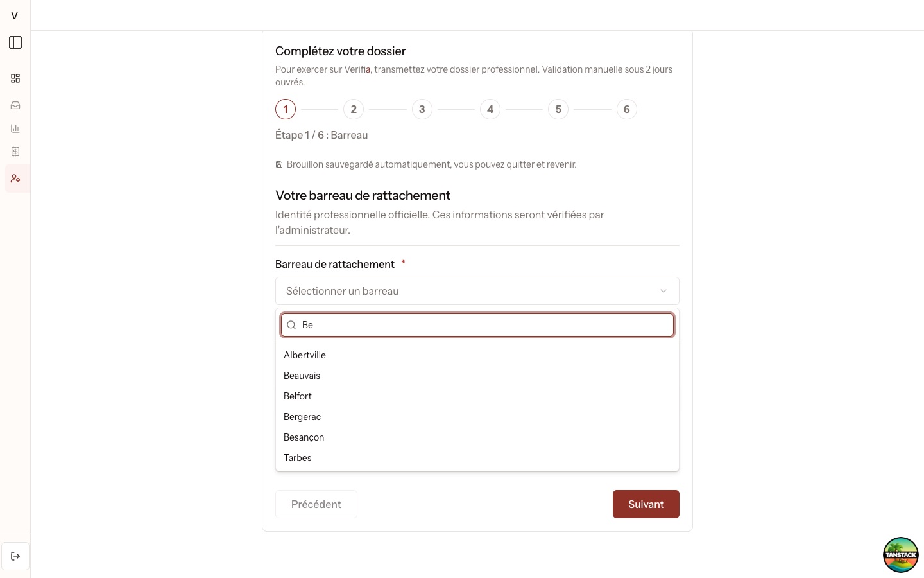Go to step 2 in stepper

(354, 109)
